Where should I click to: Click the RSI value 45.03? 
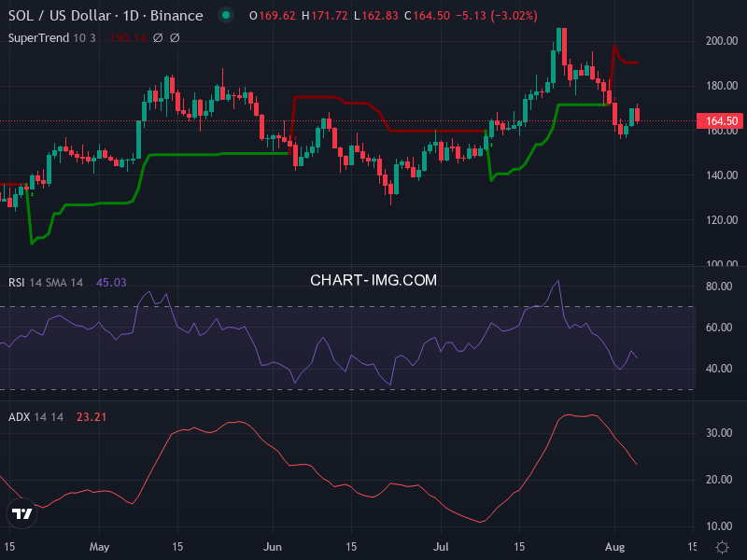(111, 283)
